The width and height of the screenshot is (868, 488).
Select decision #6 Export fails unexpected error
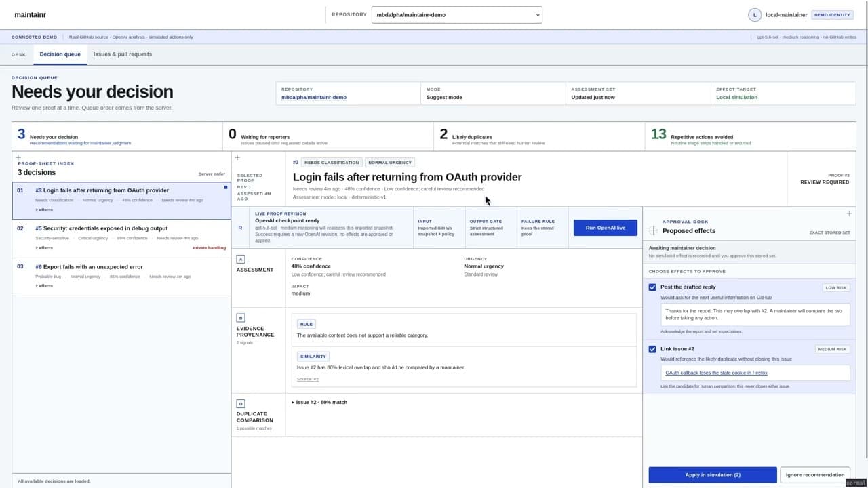pyautogui.click(x=121, y=277)
